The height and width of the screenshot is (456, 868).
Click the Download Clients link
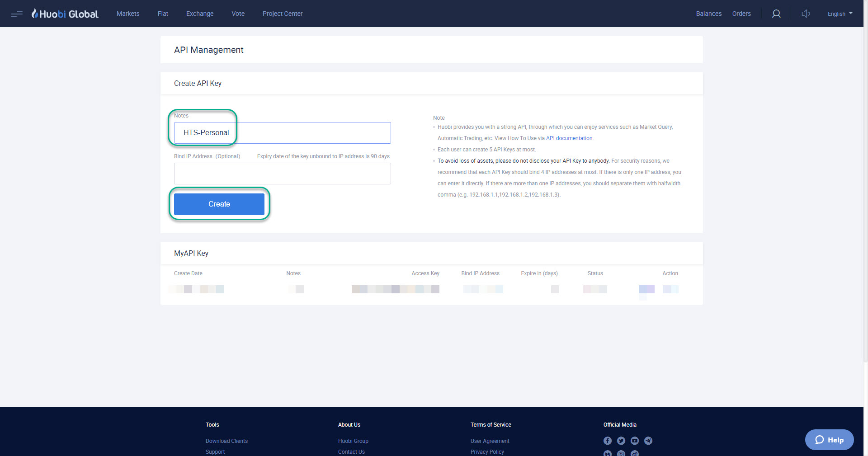pyautogui.click(x=226, y=441)
